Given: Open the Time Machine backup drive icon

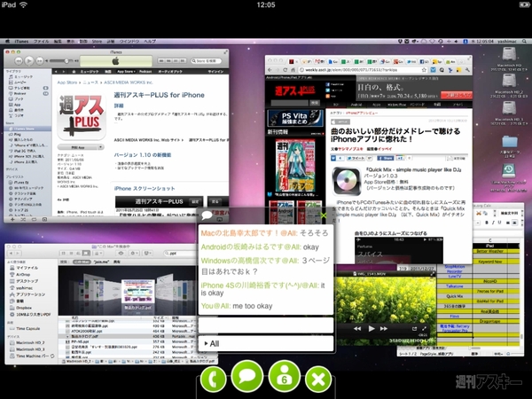Looking at the screenshot, I should point(509,171).
